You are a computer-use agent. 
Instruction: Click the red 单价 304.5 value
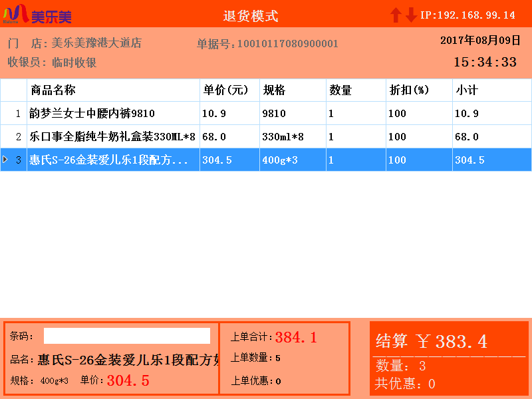[128, 380]
